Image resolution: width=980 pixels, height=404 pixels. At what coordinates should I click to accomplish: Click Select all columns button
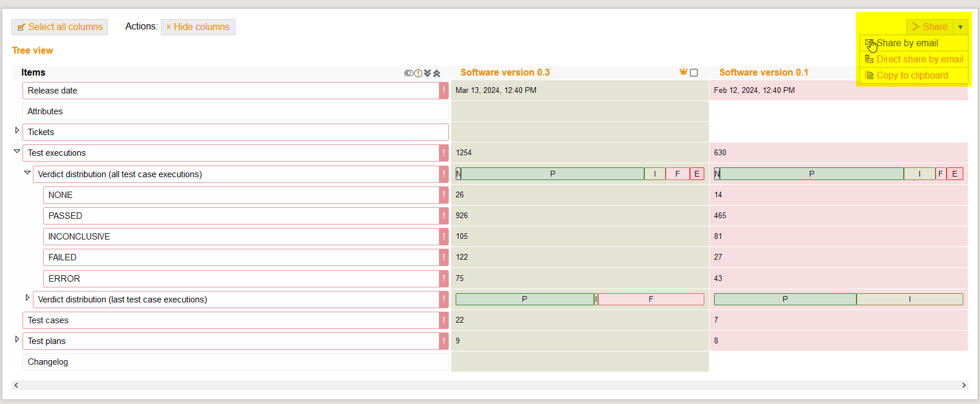pos(59,27)
